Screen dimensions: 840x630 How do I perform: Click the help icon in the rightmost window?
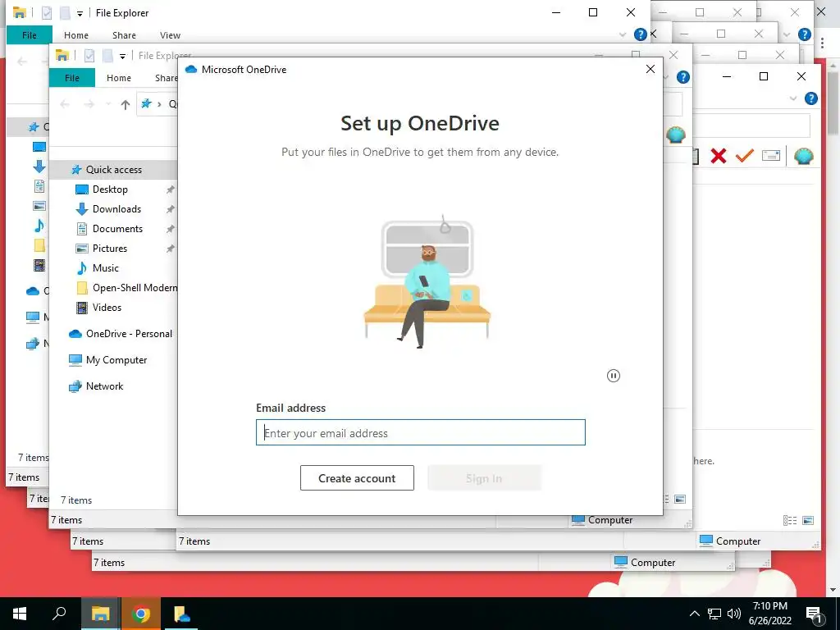[x=811, y=98]
